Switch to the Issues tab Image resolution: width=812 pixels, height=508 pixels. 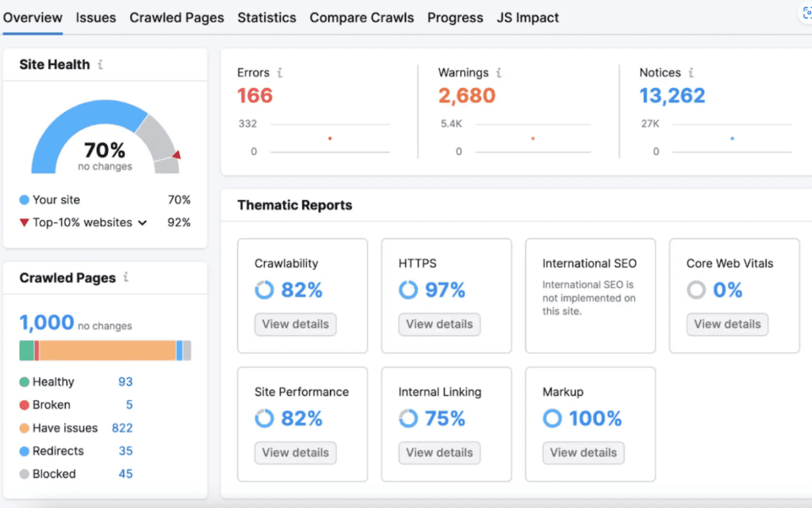tap(96, 17)
